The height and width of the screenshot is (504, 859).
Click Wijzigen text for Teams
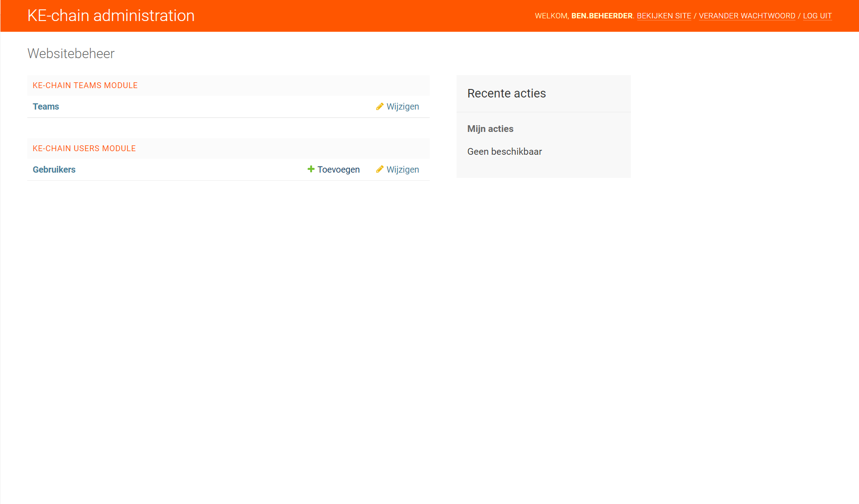click(x=402, y=106)
